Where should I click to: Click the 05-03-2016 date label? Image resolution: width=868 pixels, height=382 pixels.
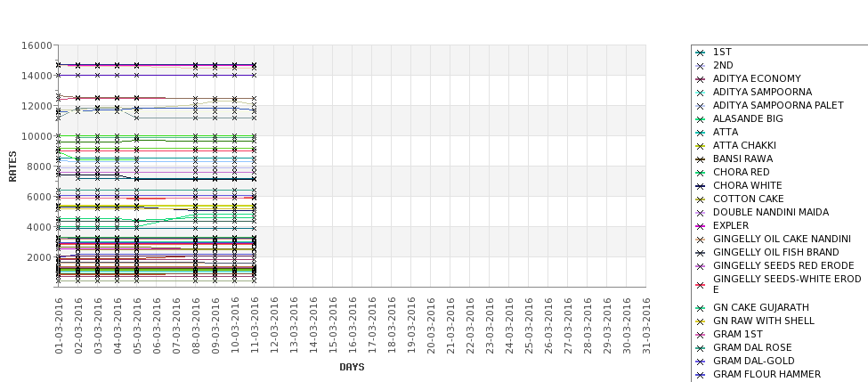137,326
